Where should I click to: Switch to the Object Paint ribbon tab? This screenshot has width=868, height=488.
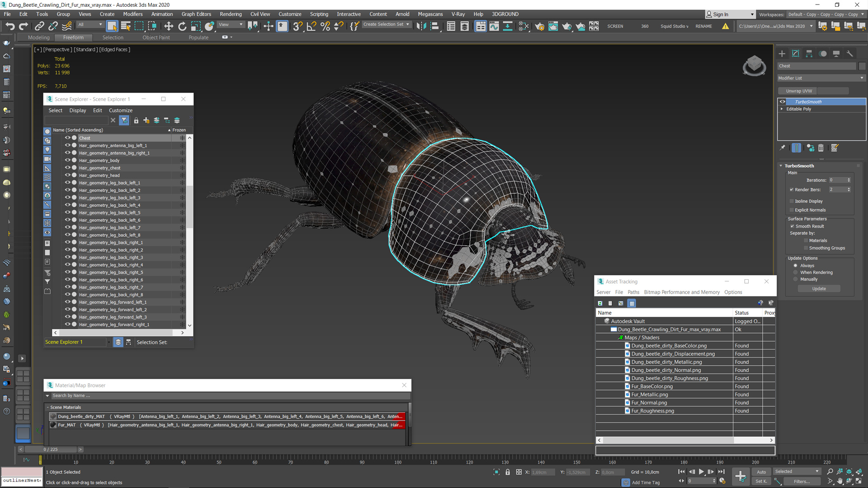[x=156, y=38]
